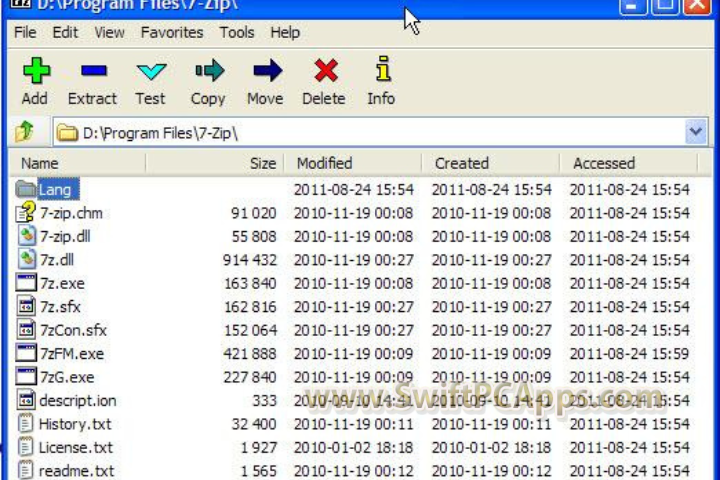Select the License.txt file name
The image size is (720, 480).
(76, 447)
